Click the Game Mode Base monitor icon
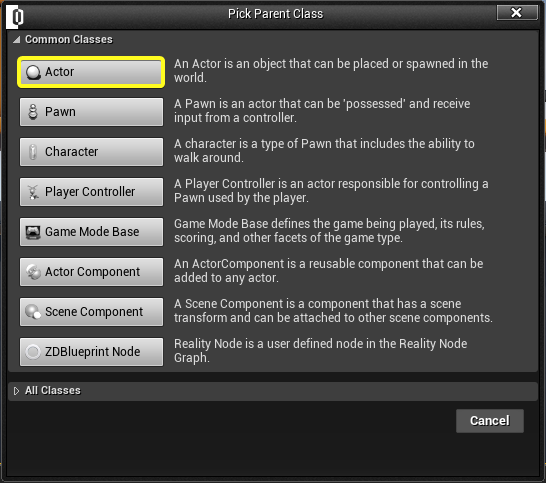This screenshot has height=483, width=546. [x=33, y=232]
